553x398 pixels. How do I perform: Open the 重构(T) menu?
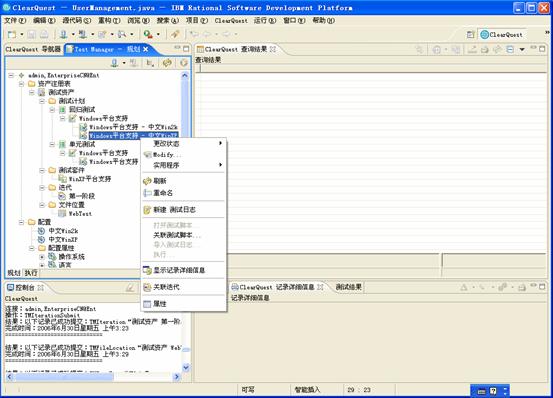[109, 21]
